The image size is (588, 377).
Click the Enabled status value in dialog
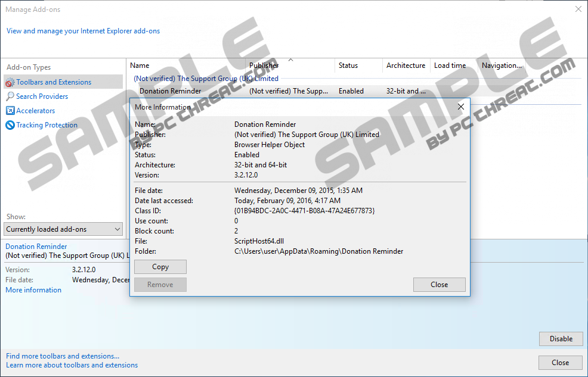(247, 155)
